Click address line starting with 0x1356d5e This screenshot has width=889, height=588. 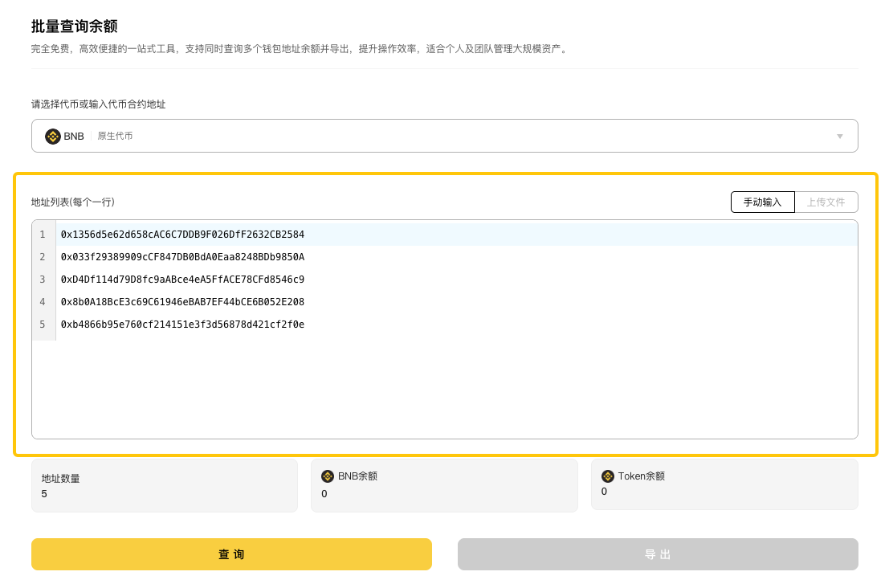coord(182,235)
